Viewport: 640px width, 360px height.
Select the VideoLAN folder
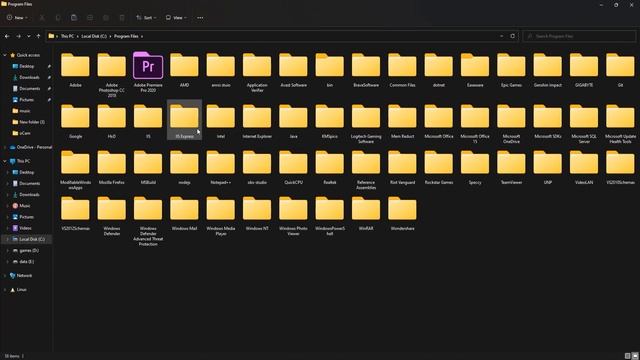(584, 167)
